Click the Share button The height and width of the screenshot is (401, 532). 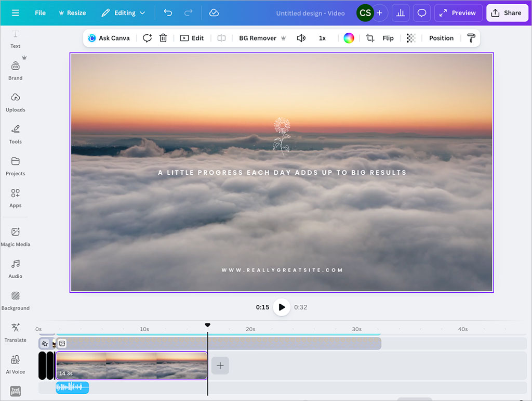(x=507, y=12)
